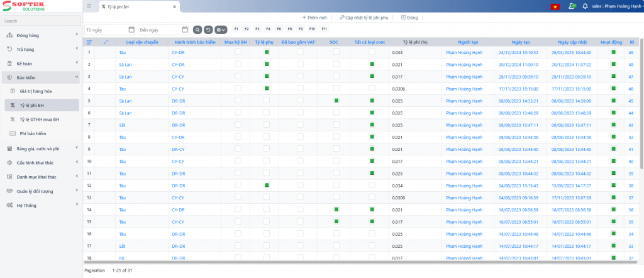Toggle Tỷ lệ phụ checkbox in row 1
644x278 pixels.
coord(267,53)
